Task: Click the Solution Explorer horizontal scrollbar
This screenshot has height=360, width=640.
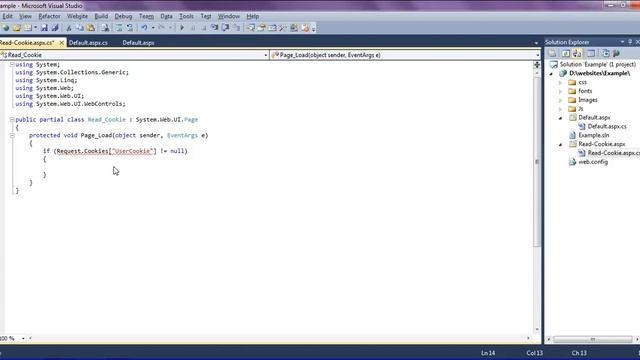Action: [x=593, y=339]
